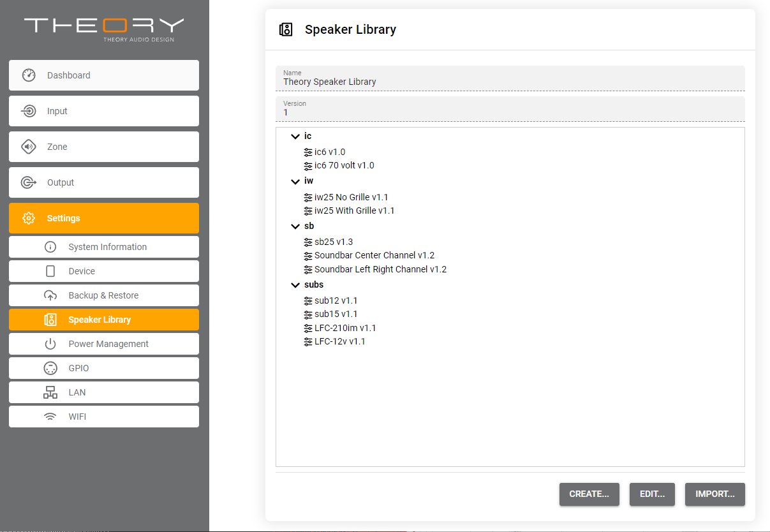Select ic6 v1.0 preset text

pos(330,152)
